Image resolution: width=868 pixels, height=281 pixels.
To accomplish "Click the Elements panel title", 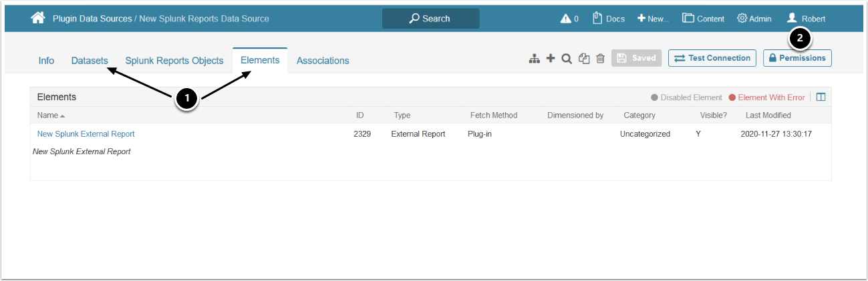I will coord(57,97).
